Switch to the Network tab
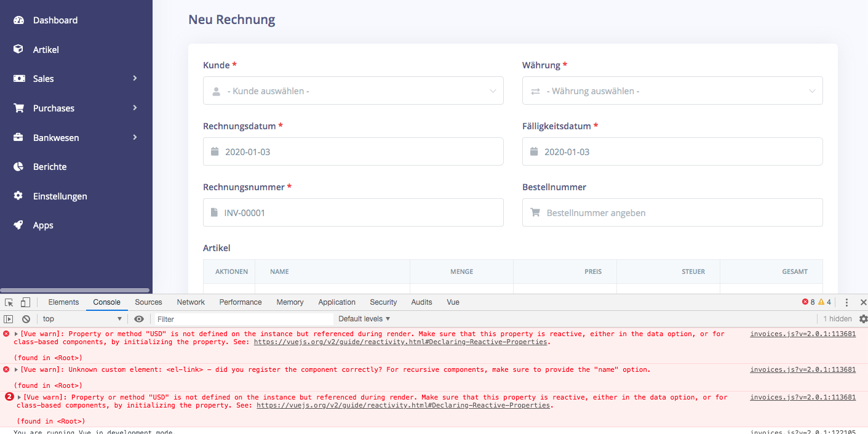This screenshot has width=868, height=434. click(190, 302)
